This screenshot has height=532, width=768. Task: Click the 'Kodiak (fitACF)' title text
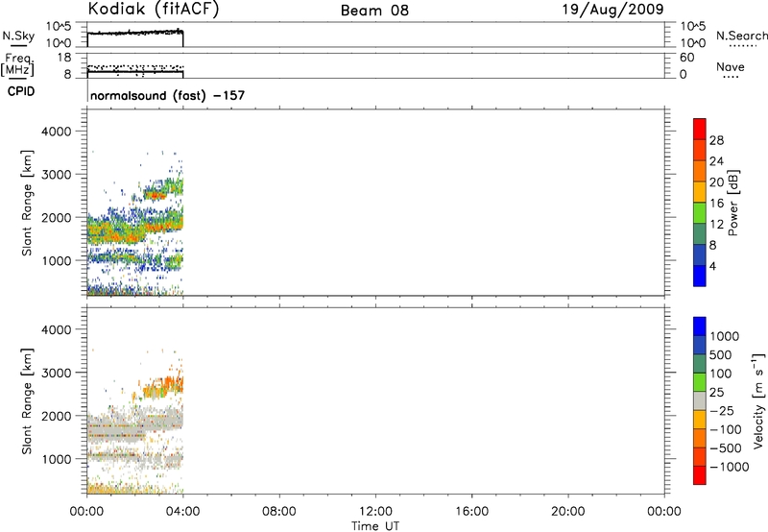[154, 10]
